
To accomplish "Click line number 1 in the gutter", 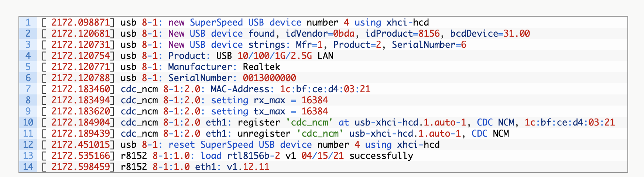I will tap(28, 23).
